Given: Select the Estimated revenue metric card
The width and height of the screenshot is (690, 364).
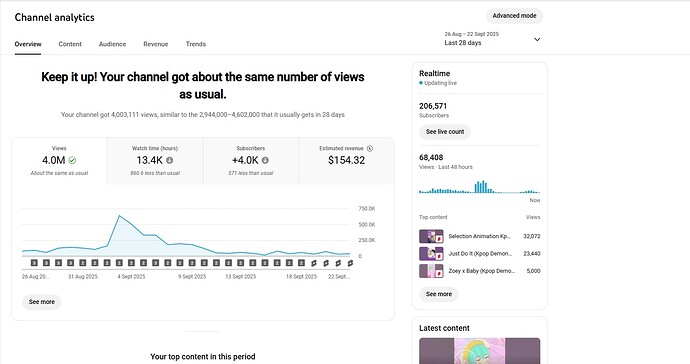Looking at the screenshot, I should 346,161.
